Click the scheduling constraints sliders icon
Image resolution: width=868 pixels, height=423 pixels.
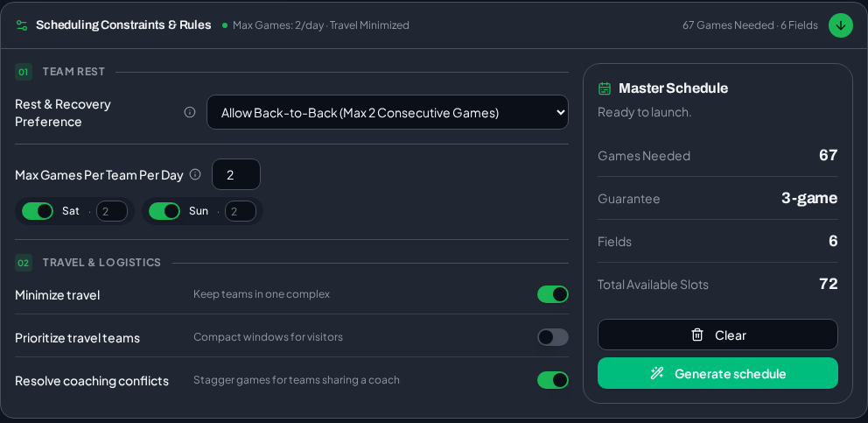(22, 25)
